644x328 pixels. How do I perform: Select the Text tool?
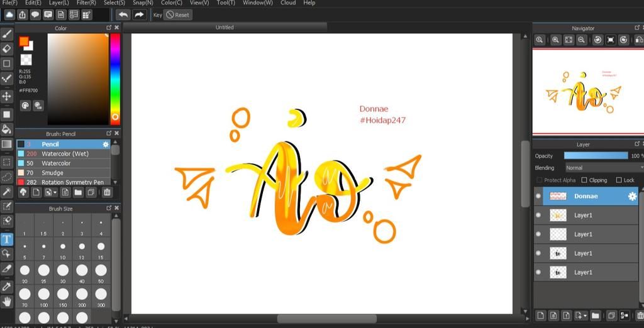point(6,239)
